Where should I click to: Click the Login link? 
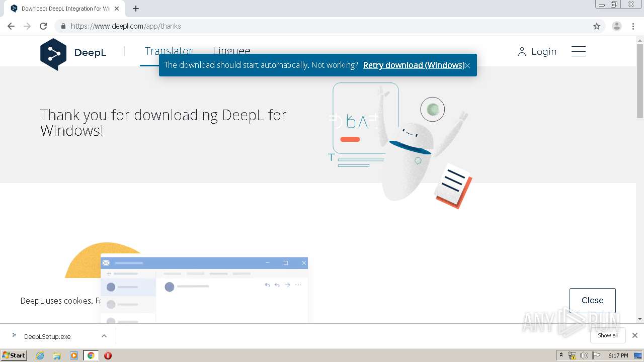537,51
